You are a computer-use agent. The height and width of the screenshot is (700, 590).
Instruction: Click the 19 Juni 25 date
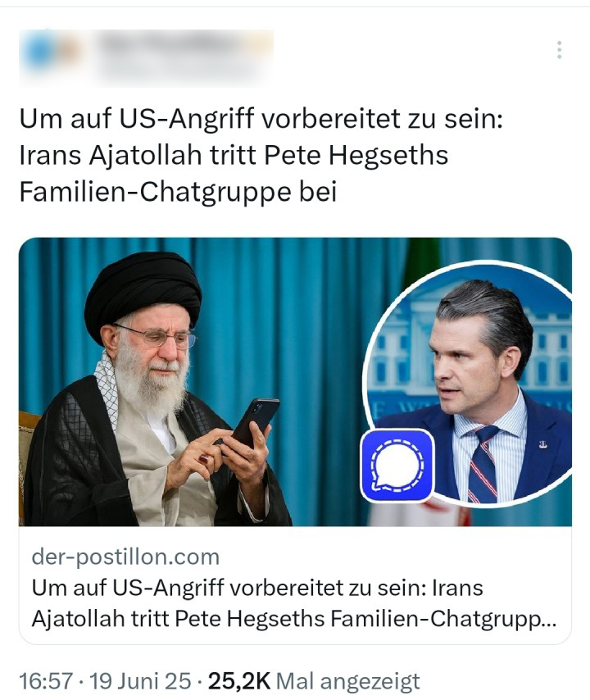click(x=140, y=681)
